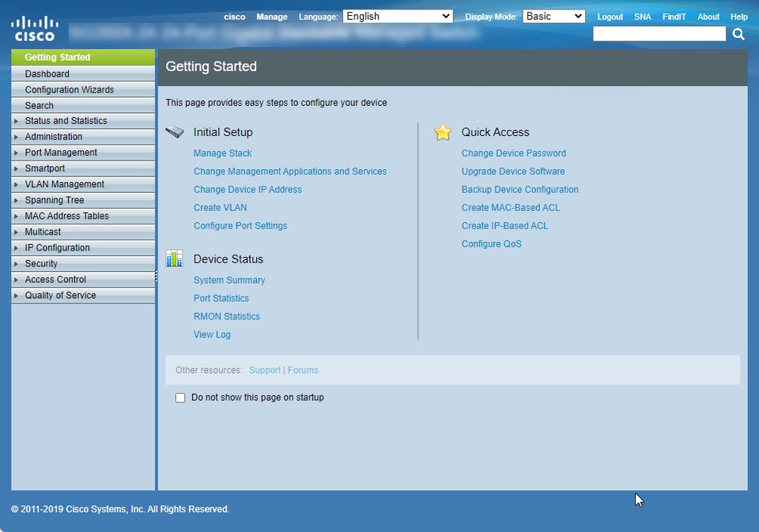Open Backup Device Configuration link
The height and width of the screenshot is (532, 759).
[520, 189]
